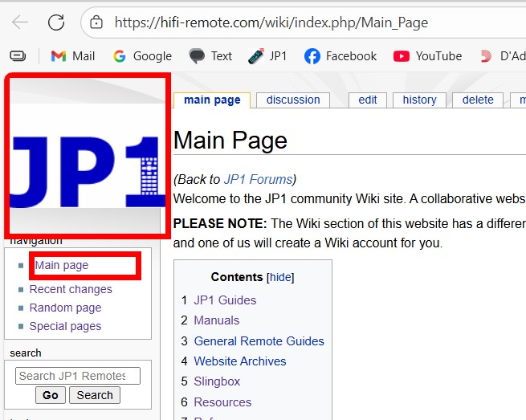Click the JP1 wiki logo
Screen dimensions: 526x420
[88, 156]
